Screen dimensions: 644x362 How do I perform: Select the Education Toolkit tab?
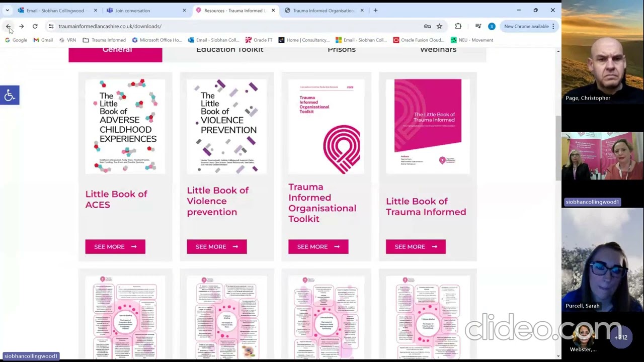[x=229, y=49]
